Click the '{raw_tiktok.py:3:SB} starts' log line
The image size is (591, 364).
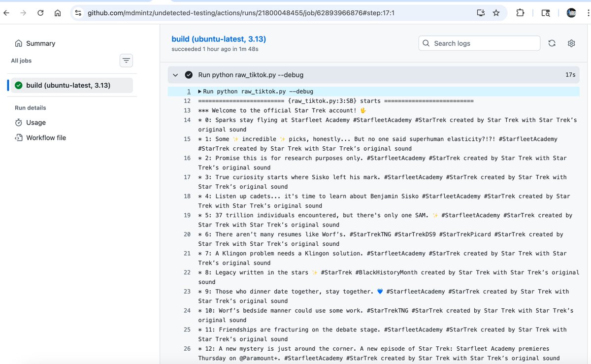point(336,101)
